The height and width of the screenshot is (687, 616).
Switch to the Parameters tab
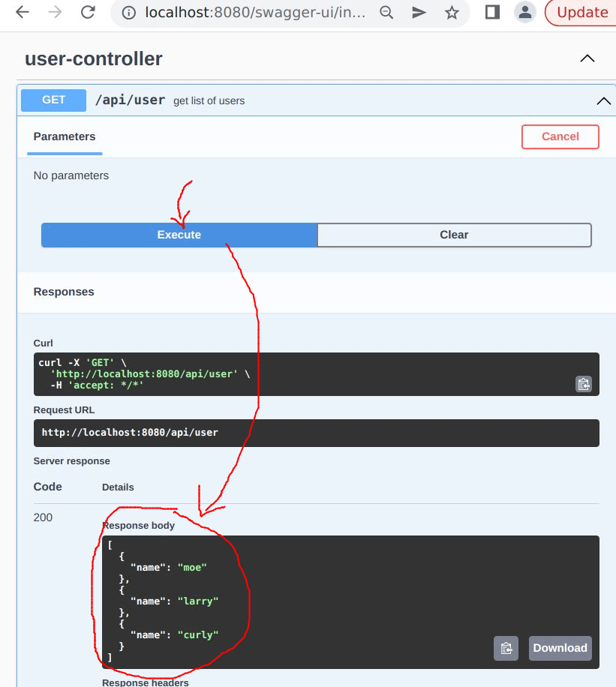[x=64, y=136]
